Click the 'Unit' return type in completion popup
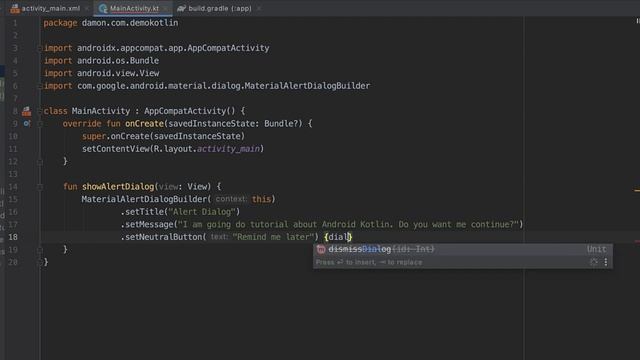 point(596,249)
